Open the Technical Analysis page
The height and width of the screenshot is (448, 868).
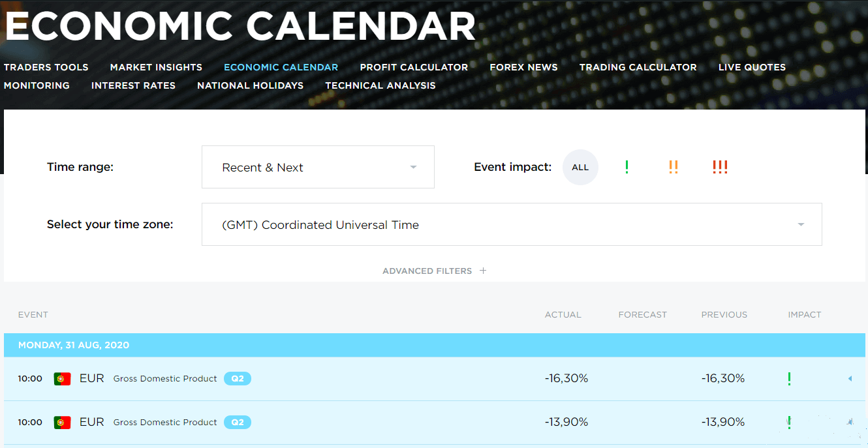(x=380, y=85)
